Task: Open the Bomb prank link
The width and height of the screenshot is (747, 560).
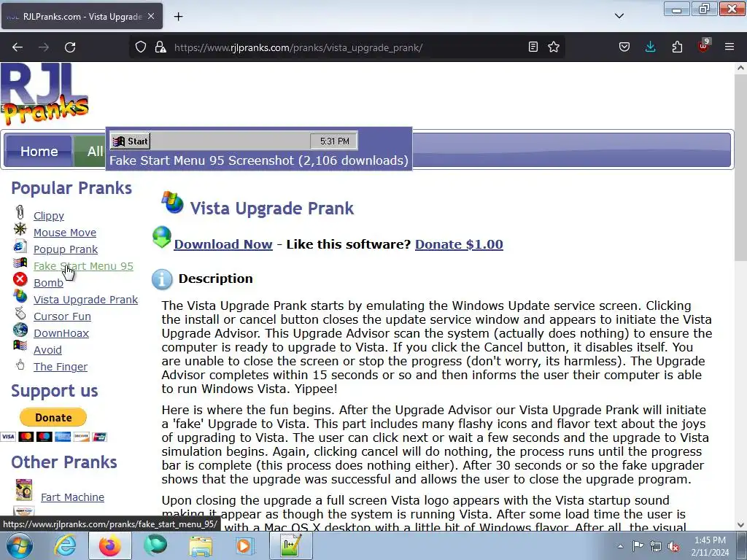Action: [x=48, y=282]
